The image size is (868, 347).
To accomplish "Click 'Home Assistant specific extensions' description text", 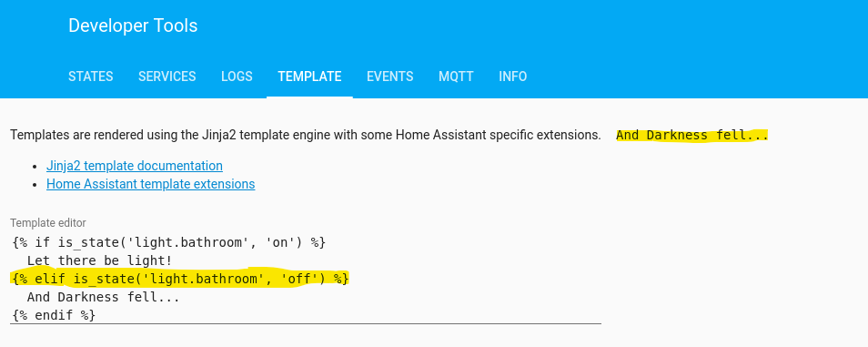I will pos(499,135).
